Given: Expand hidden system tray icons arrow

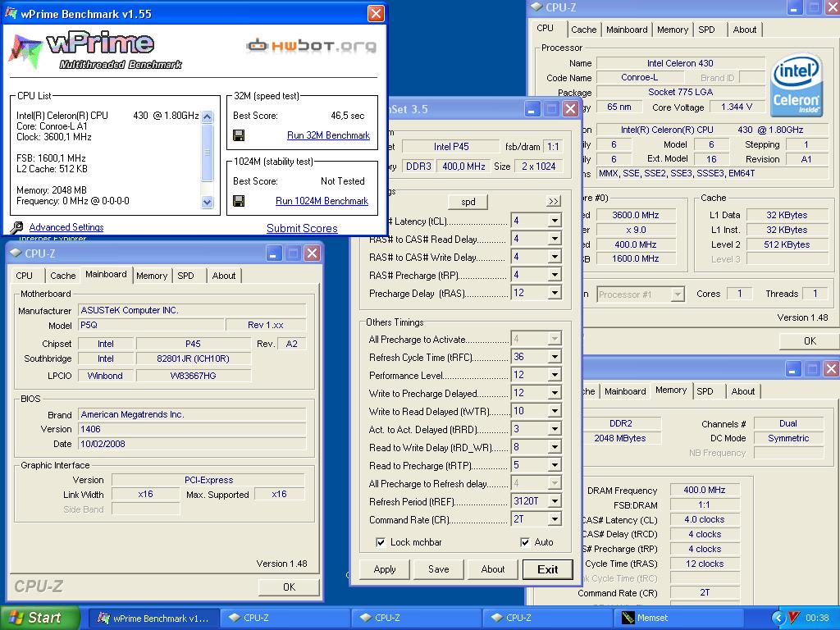Looking at the screenshot, I should click(x=779, y=618).
